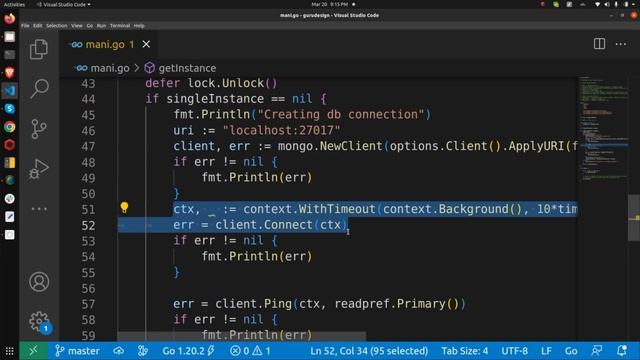Change end of line sequence via LF
The height and width of the screenshot is (360, 640).
pos(546,351)
